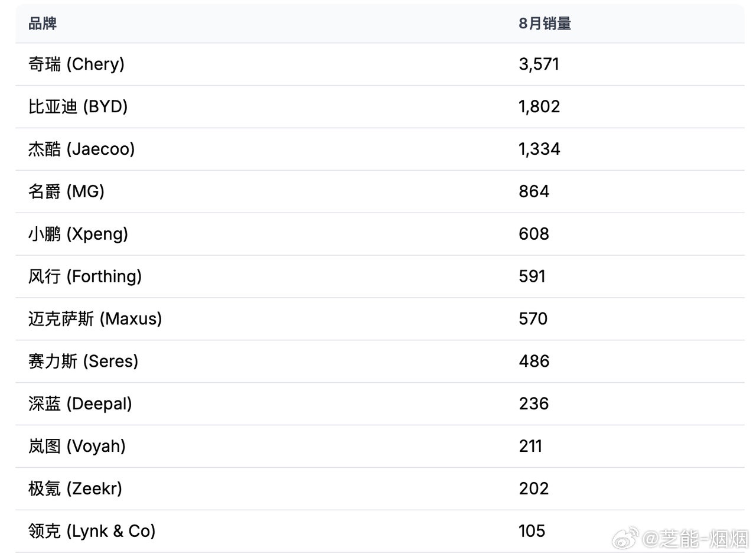Click Zeekr sales value 202

(x=534, y=489)
